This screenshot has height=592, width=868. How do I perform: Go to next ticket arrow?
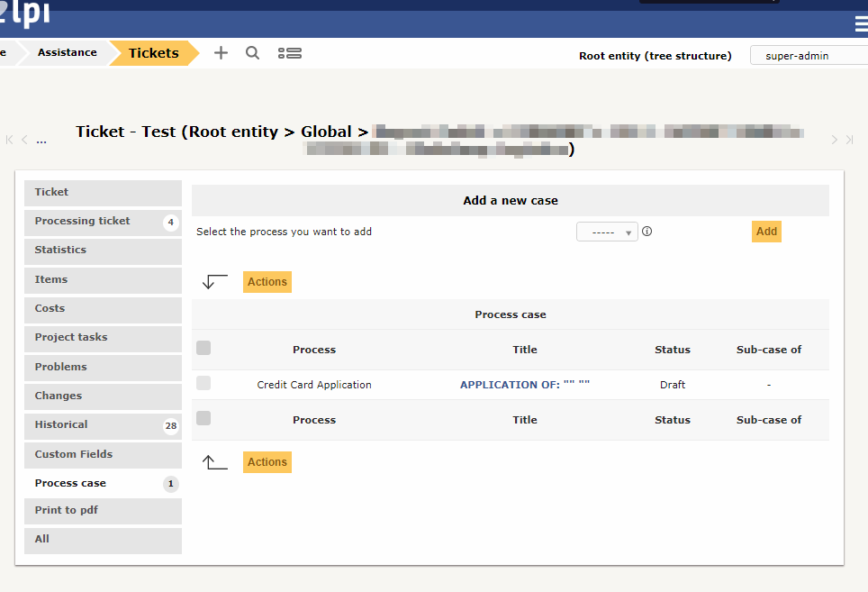pos(835,140)
